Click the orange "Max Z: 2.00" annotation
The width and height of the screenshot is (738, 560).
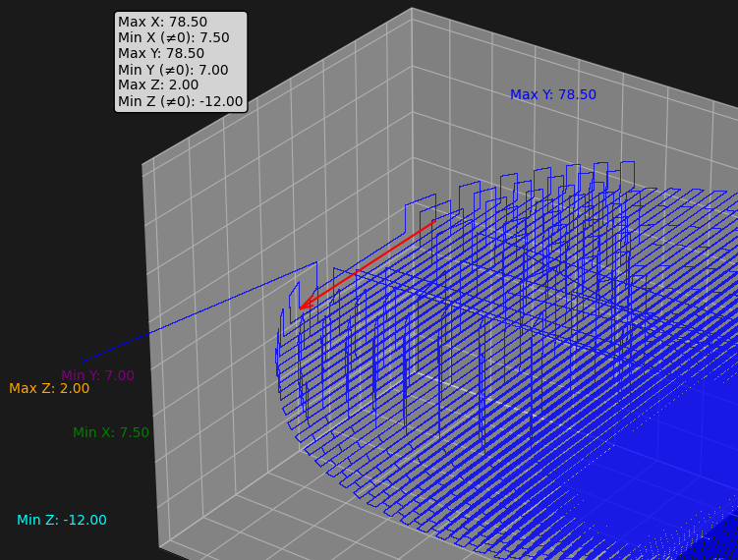(49, 389)
